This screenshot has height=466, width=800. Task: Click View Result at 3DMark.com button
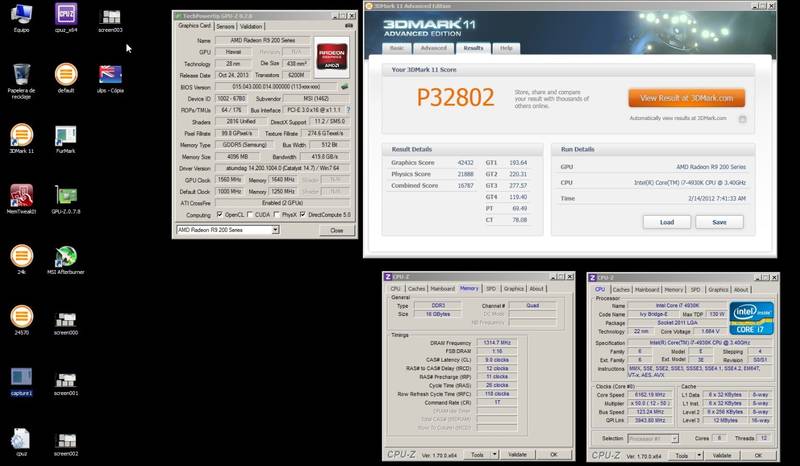(686, 98)
